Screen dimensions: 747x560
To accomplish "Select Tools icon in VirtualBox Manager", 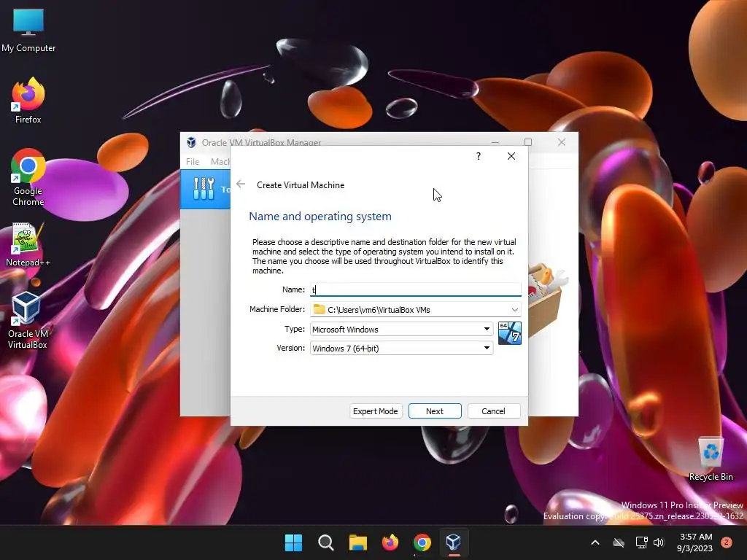I will click(x=204, y=189).
